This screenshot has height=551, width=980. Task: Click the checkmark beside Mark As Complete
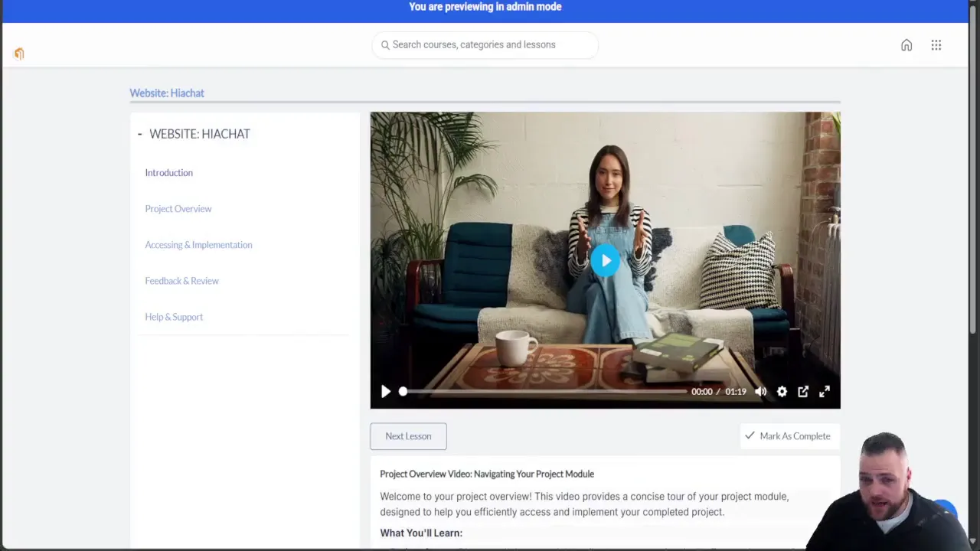(x=750, y=435)
